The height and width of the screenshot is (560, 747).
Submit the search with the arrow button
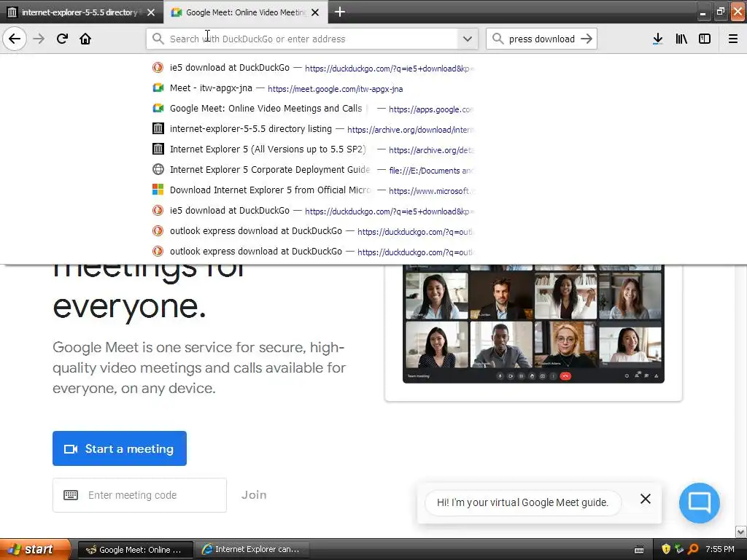click(x=587, y=39)
